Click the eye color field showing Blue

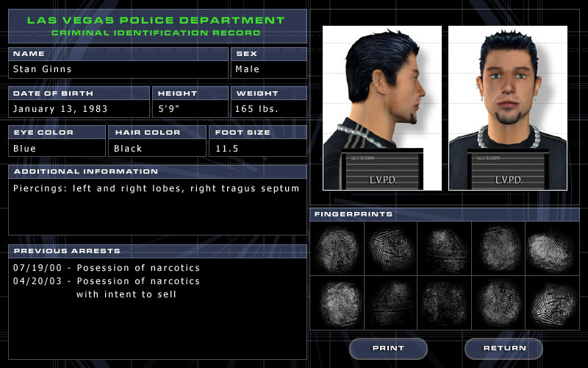pos(57,148)
